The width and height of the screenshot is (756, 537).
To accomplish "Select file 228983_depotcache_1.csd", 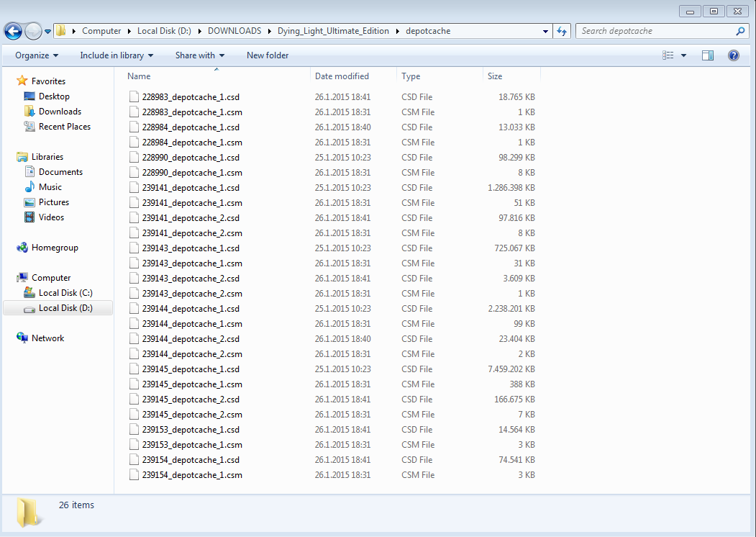I will point(191,97).
